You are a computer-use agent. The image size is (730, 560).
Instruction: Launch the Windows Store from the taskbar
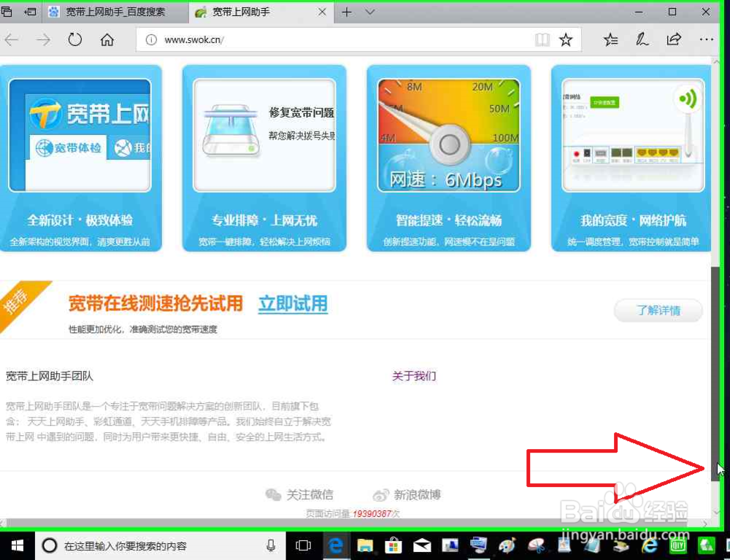click(393, 545)
